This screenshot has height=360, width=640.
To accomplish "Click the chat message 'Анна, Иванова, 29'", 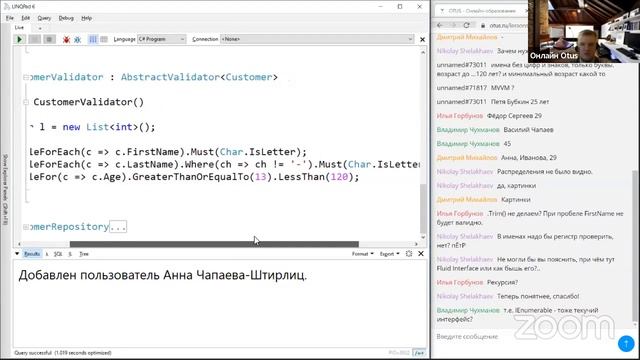I will pyautogui.click(x=529, y=158).
